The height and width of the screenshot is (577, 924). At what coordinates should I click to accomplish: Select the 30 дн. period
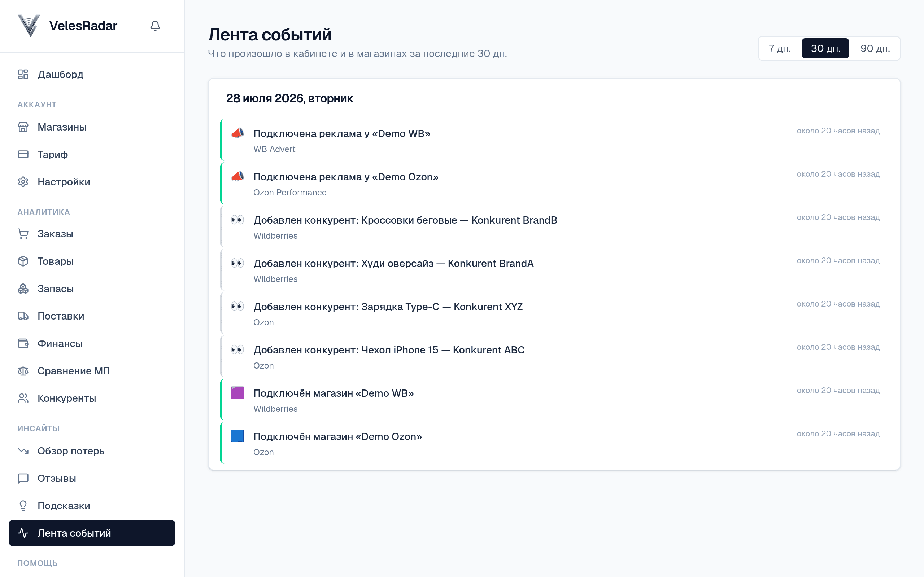[x=825, y=48]
